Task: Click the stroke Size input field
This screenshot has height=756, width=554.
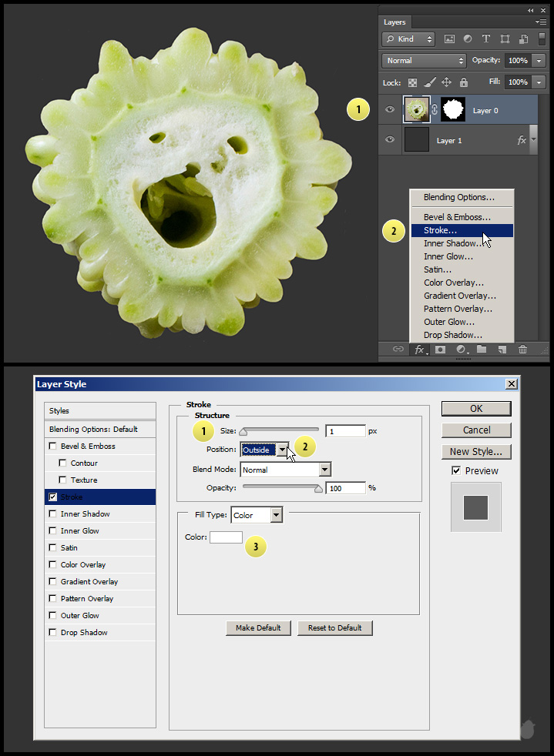Action: (x=345, y=431)
